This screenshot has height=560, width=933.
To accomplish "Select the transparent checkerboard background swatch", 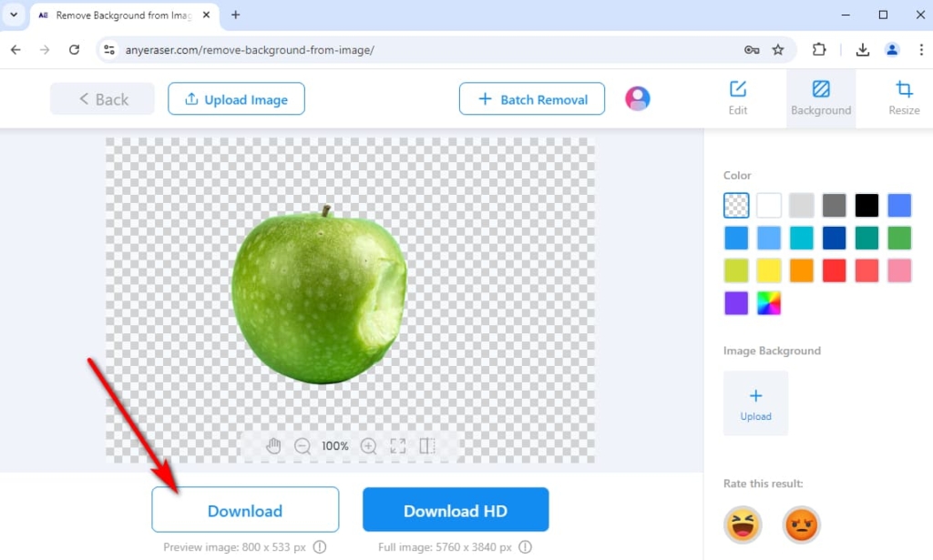I will click(736, 205).
